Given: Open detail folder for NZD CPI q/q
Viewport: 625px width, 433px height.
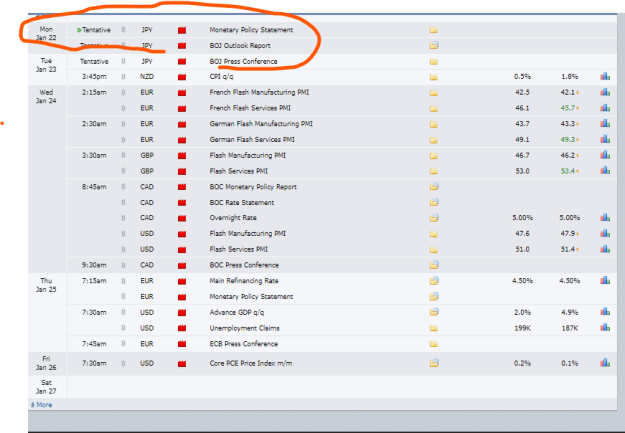Looking at the screenshot, I should 434,77.
